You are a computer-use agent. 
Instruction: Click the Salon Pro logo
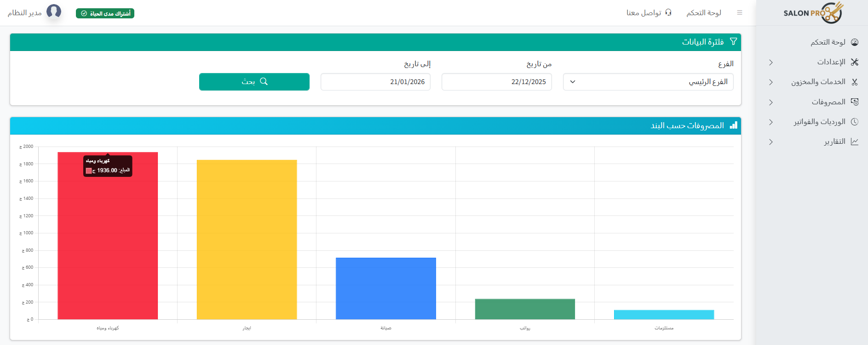coord(813,12)
